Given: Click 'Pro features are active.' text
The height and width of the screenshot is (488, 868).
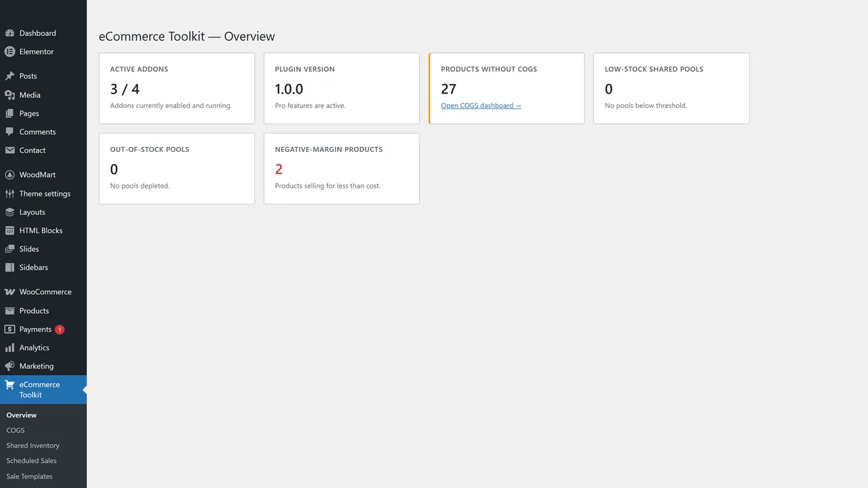Looking at the screenshot, I should point(310,106).
